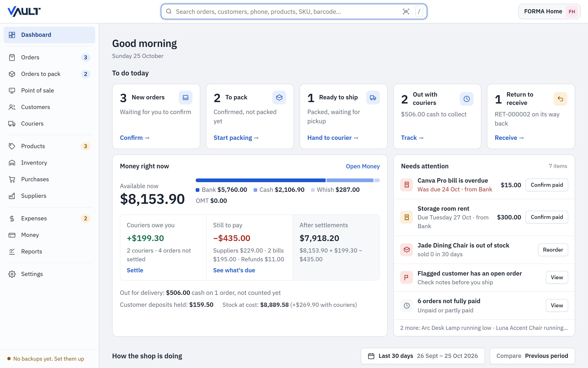
Task: Click the Jade Dining Chair stock icon
Action: click(407, 250)
